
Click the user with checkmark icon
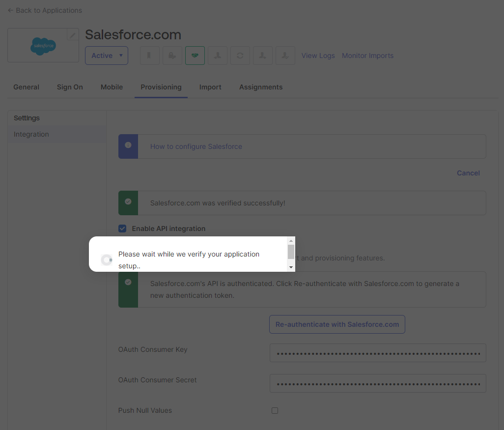285,56
